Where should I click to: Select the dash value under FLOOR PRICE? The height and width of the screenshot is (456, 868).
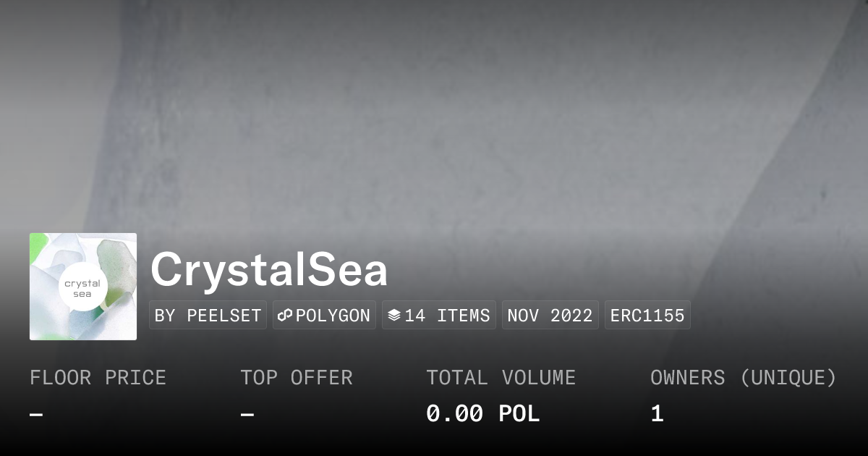tap(36, 415)
